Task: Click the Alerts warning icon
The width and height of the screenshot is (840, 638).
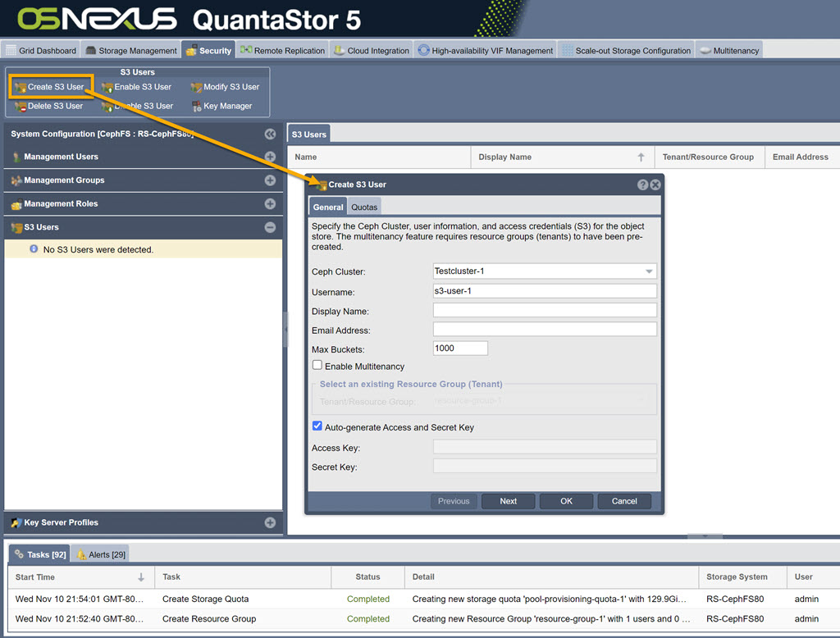Action: [81, 554]
